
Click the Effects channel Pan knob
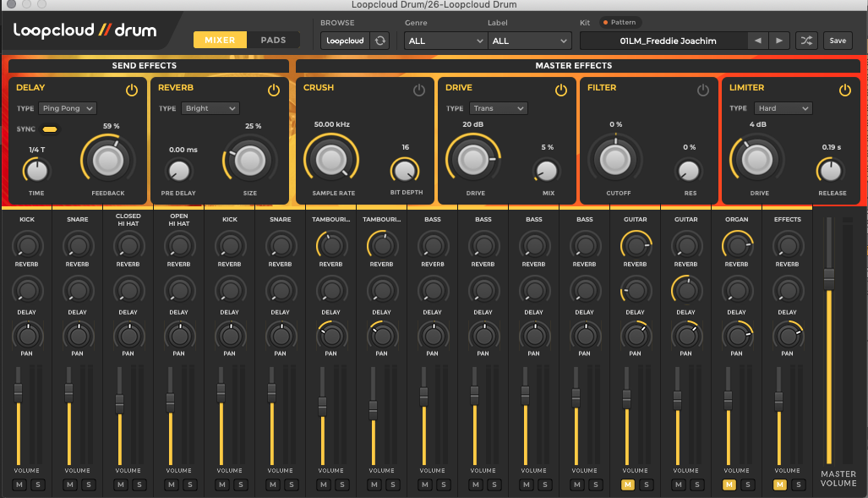[787, 335]
